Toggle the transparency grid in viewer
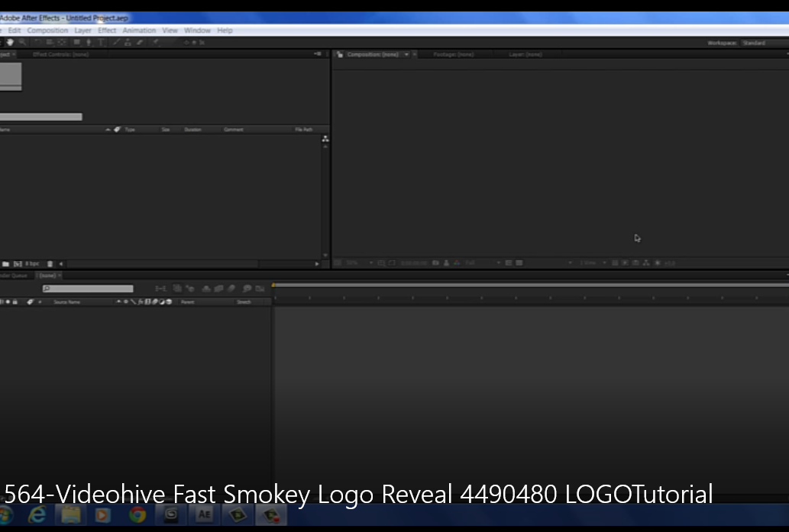This screenshot has width=789, height=532. [x=519, y=263]
